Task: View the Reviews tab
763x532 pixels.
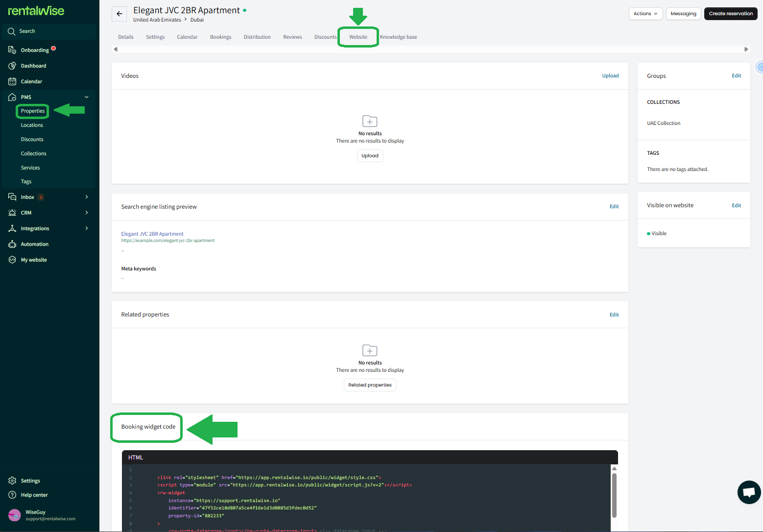Action: (292, 37)
